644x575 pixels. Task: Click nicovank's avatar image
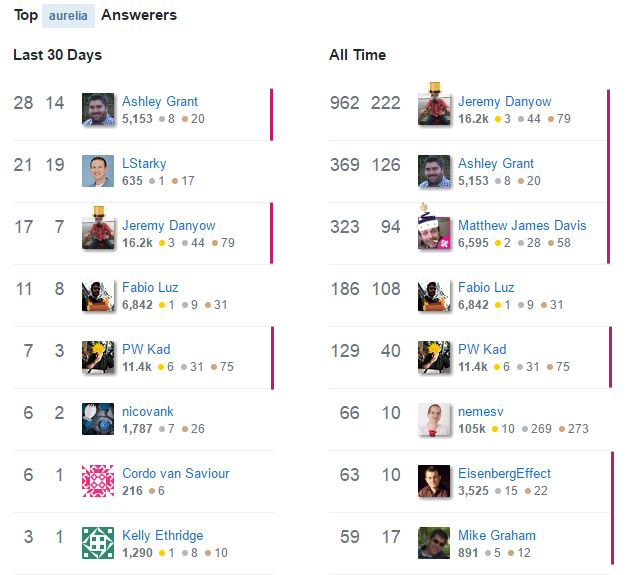tap(98, 419)
